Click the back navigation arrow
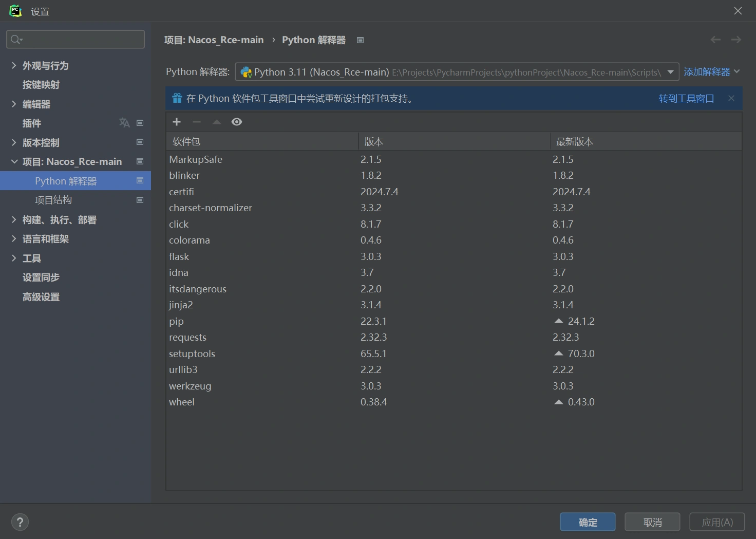Image resolution: width=756 pixels, height=539 pixels. pos(715,40)
